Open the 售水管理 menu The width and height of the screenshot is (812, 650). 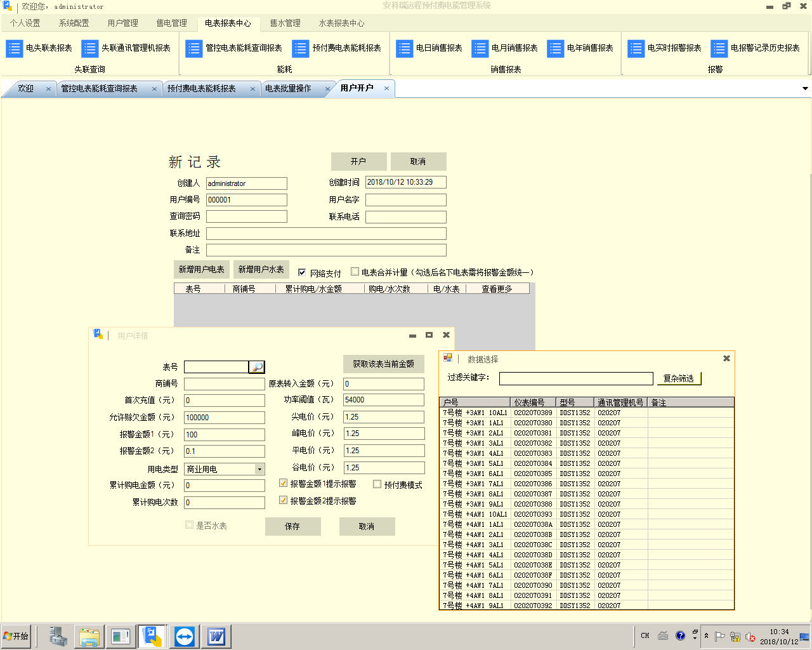click(285, 23)
